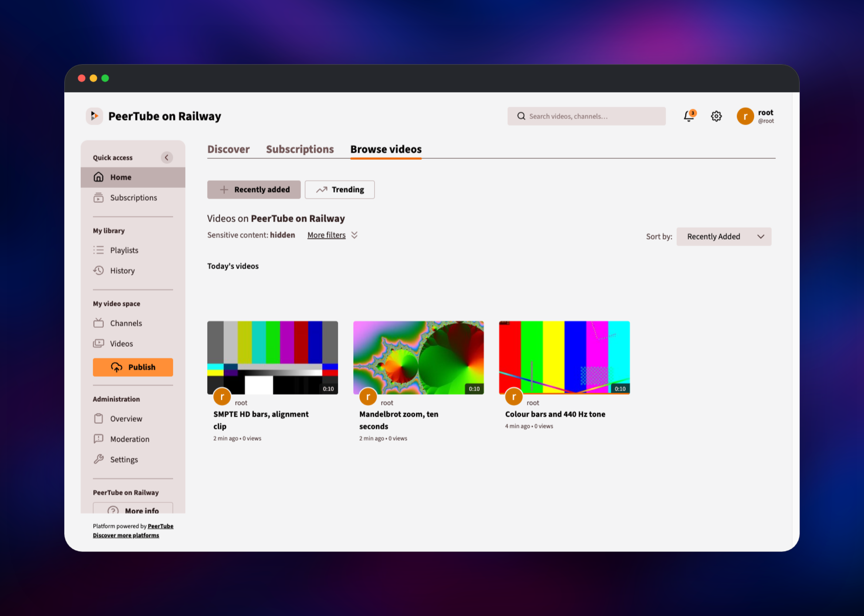Click the Overview clipboard icon
The height and width of the screenshot is (616, 864).
(99, 418)
